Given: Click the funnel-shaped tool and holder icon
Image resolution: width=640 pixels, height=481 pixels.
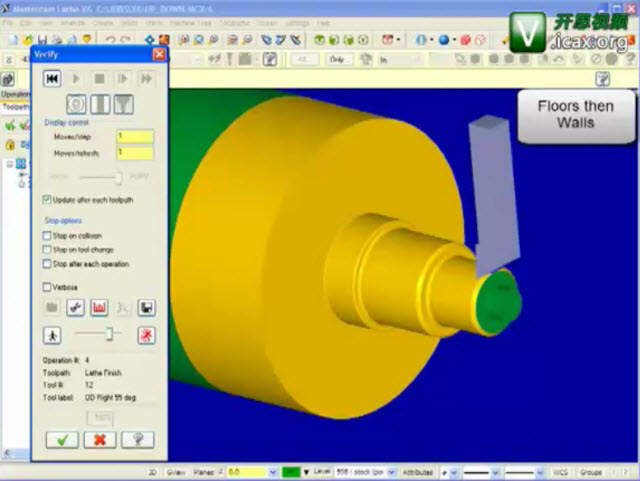Looking at the screenshot, I should pos(124,104).
